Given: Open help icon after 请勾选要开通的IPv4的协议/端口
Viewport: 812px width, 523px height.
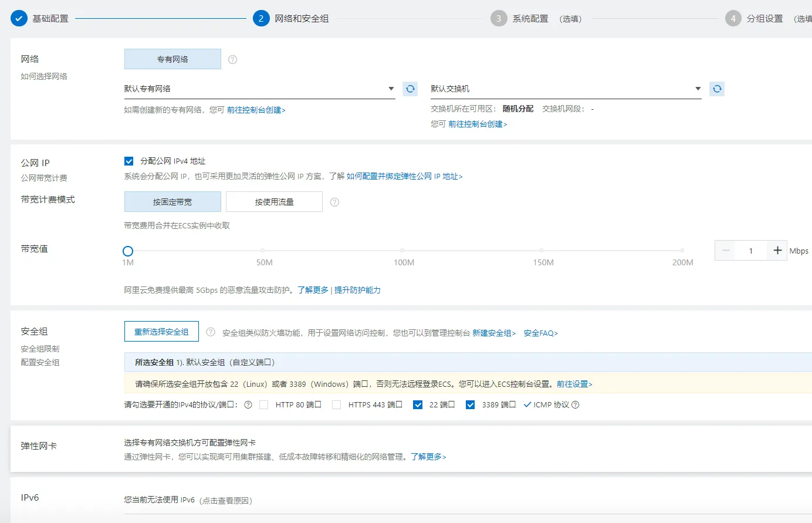Looking at the screenshot, I should pos(248,404).
